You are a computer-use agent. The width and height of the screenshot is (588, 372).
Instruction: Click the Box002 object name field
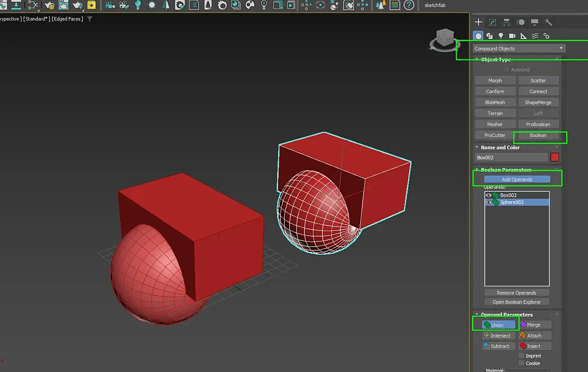(510, 157)
